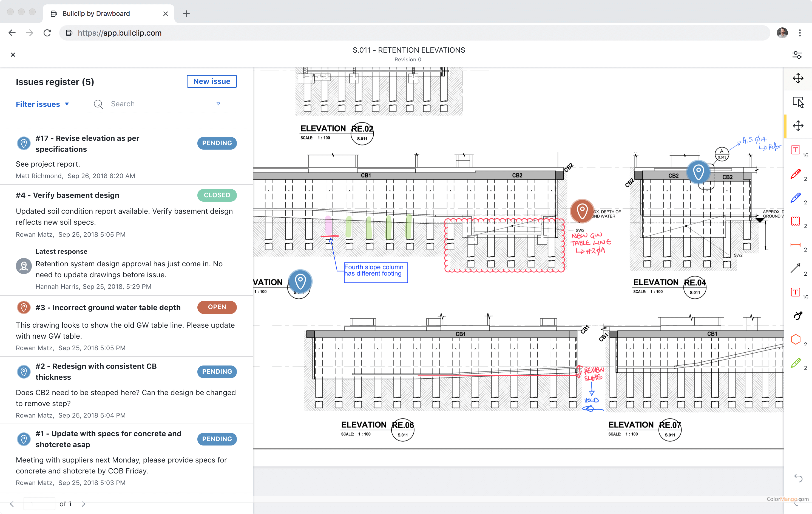
Task: Click the PENDING status on issue #17
Action: point(217,143)
